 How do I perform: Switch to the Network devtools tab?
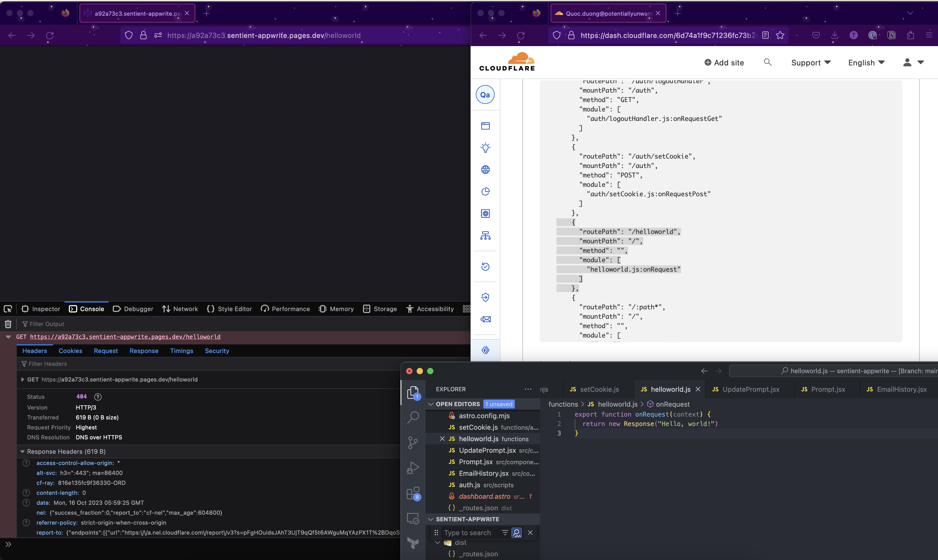click(180, 309)
